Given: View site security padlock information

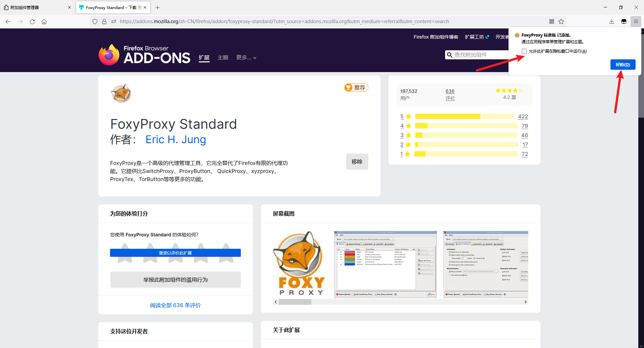Looking at the screenshot, I should [x=104, y=21].
